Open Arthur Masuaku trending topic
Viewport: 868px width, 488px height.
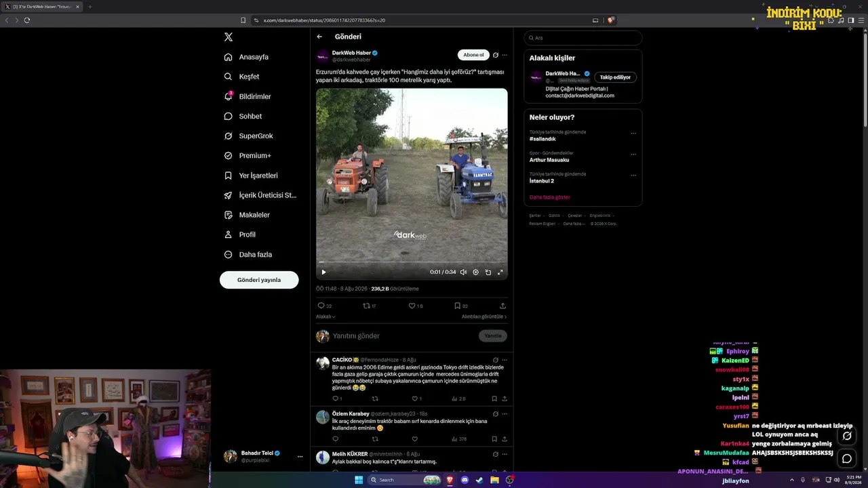[x=549, y=160]
